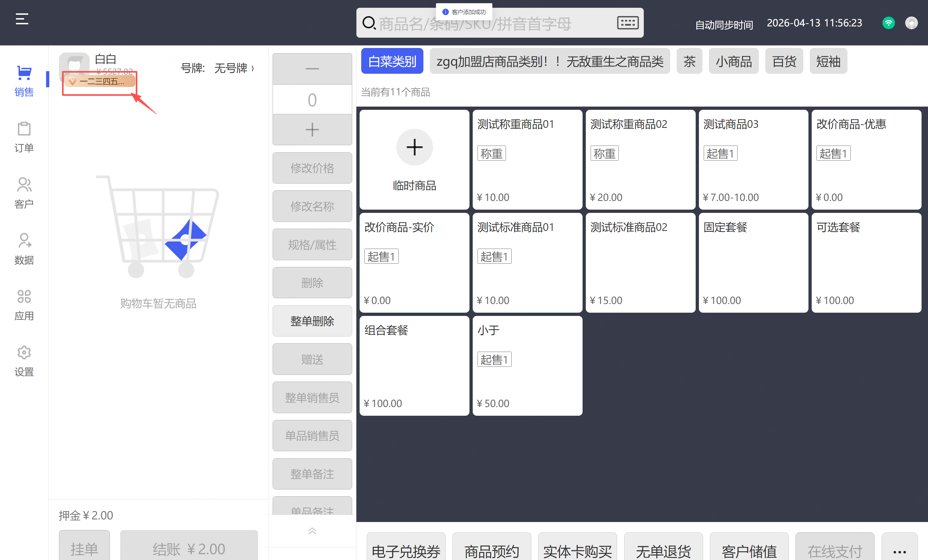The width and height of the screenshot is (928, 560).
Task: Click the 客户储值 button
Action: point(749,551)
